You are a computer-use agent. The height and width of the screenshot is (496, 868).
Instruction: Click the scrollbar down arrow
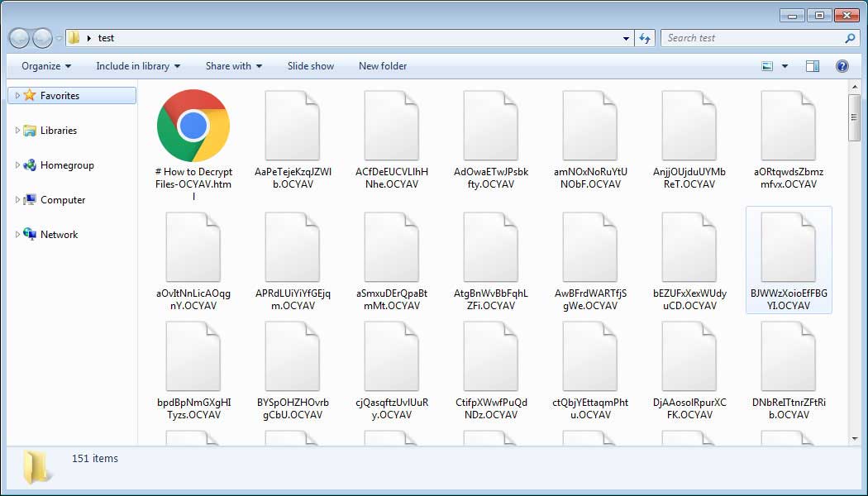pos(854,439)
